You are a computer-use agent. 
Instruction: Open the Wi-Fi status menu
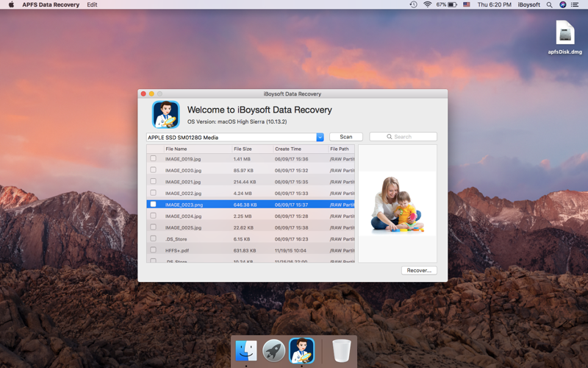click(x=428, y=4)
